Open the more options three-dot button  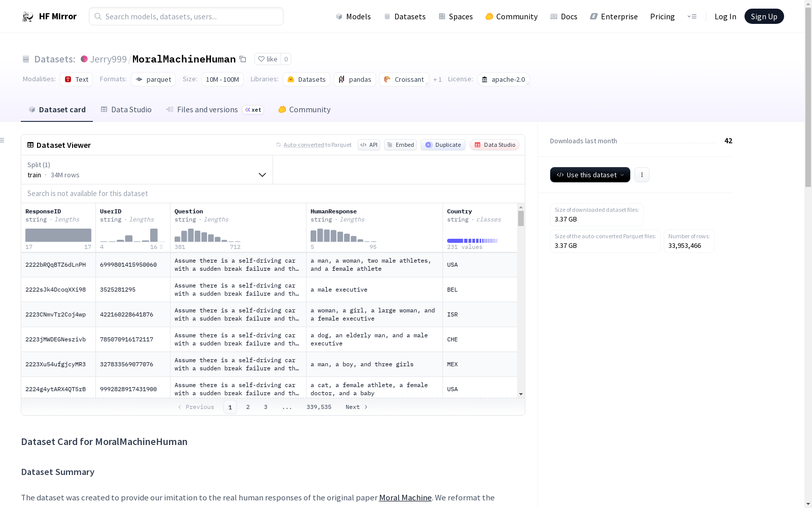pyautogui.click(x=642, y=175)
